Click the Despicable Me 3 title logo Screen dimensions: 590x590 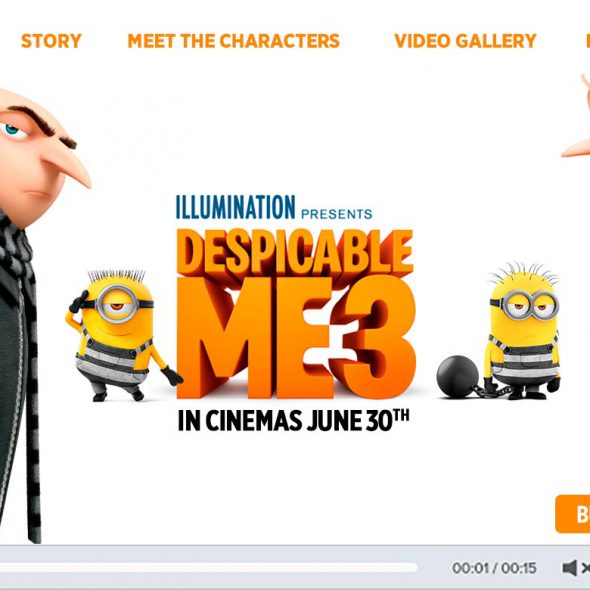coord(296,314)
